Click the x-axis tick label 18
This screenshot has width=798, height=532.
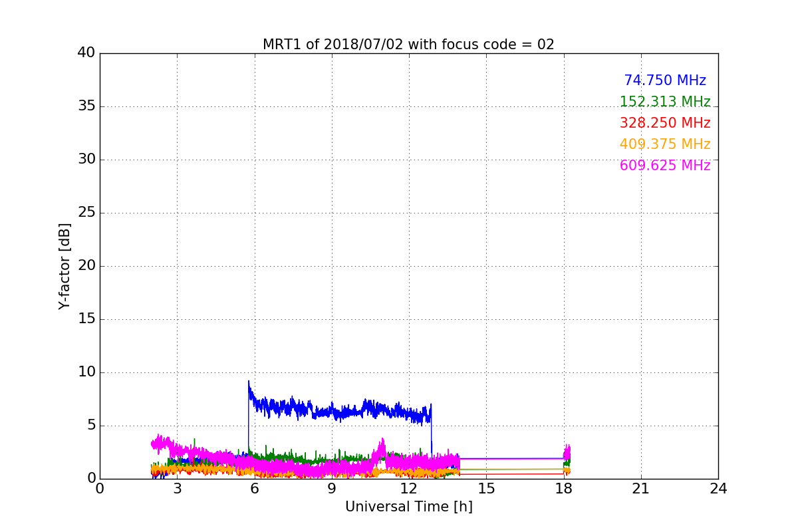[563, 489]
